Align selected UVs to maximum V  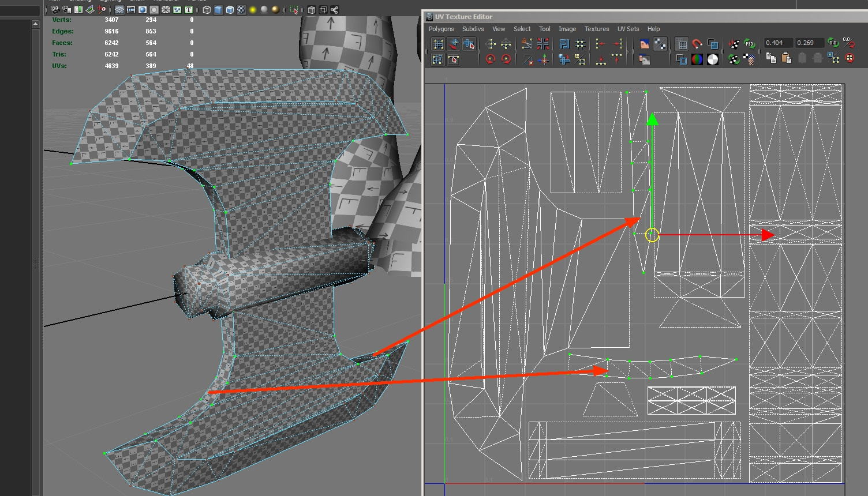point(617,59)
